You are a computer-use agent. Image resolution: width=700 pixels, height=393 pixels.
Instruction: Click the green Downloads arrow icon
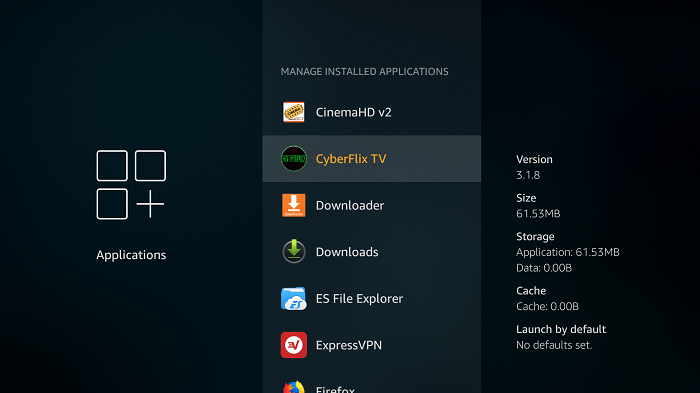tap(293, 251)
